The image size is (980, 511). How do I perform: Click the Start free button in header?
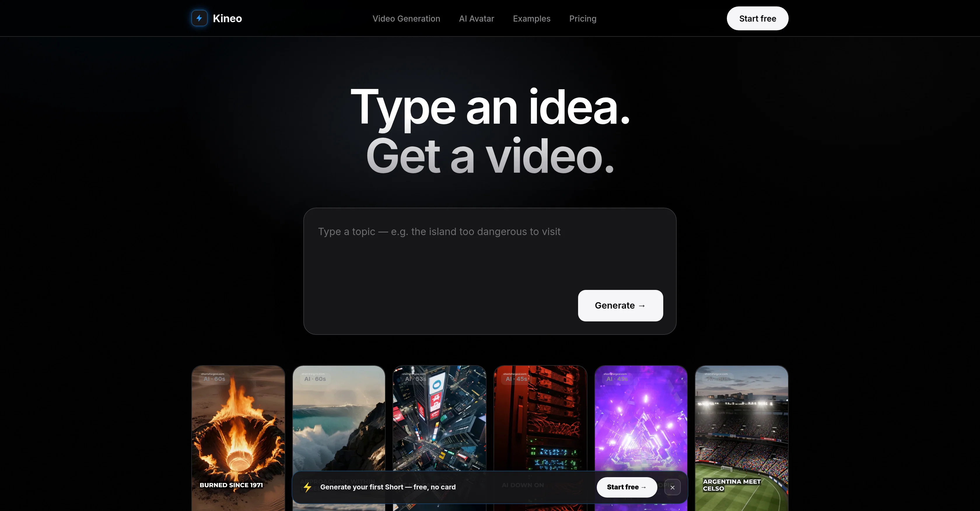point(757,18)
